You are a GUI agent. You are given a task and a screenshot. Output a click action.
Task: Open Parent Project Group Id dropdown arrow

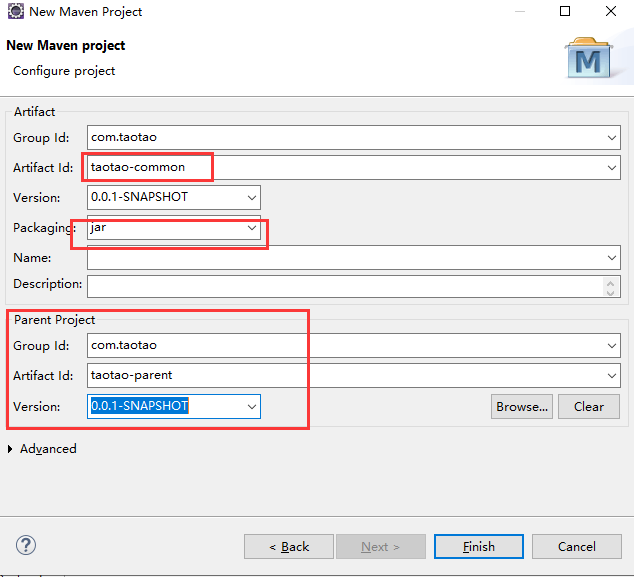612,346
